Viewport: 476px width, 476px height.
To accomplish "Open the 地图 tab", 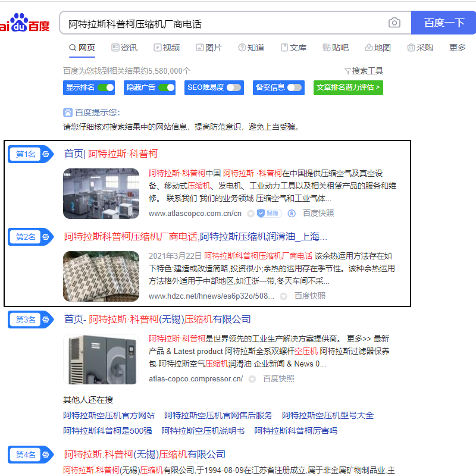I will point(378,48).
